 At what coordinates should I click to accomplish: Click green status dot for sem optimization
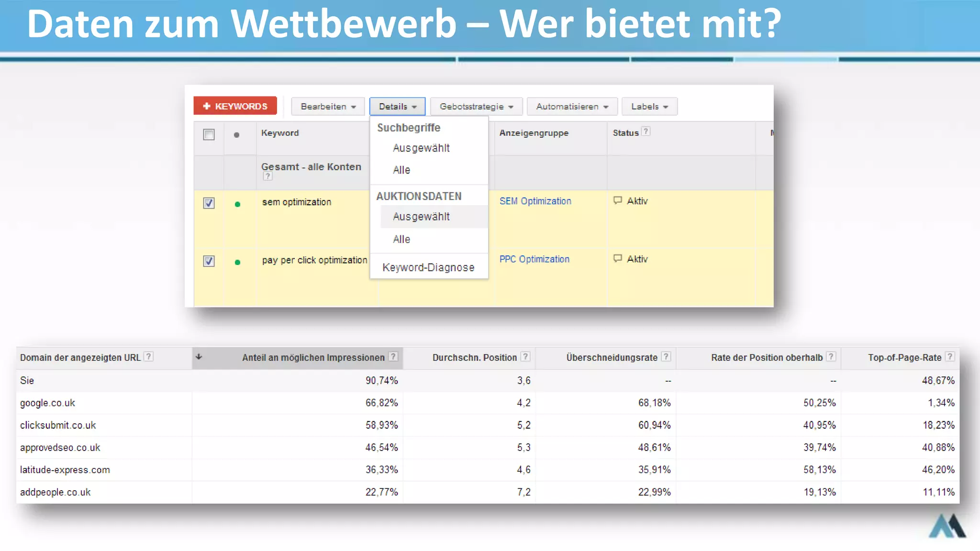pos(237,204)
